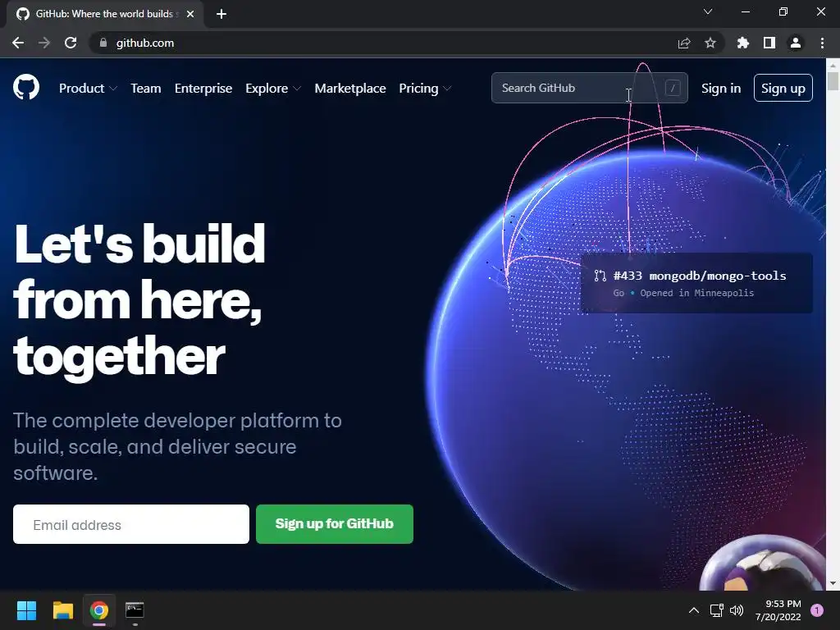Click the page scrollbar down arrow
Viewport: 840px width, 630px height.
tap(833, 583)
